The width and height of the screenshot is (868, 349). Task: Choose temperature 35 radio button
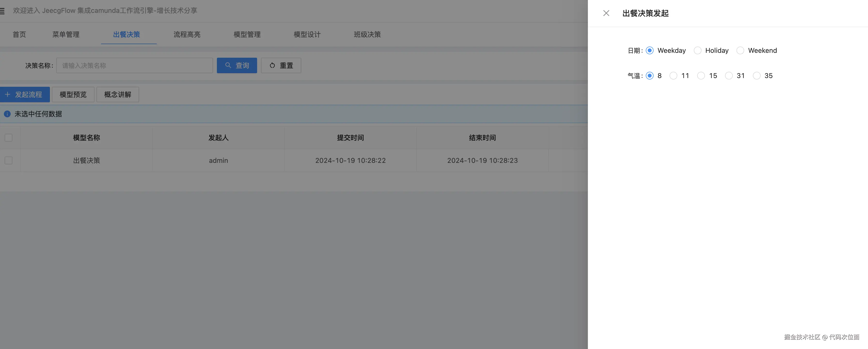[x=757, y=76]
